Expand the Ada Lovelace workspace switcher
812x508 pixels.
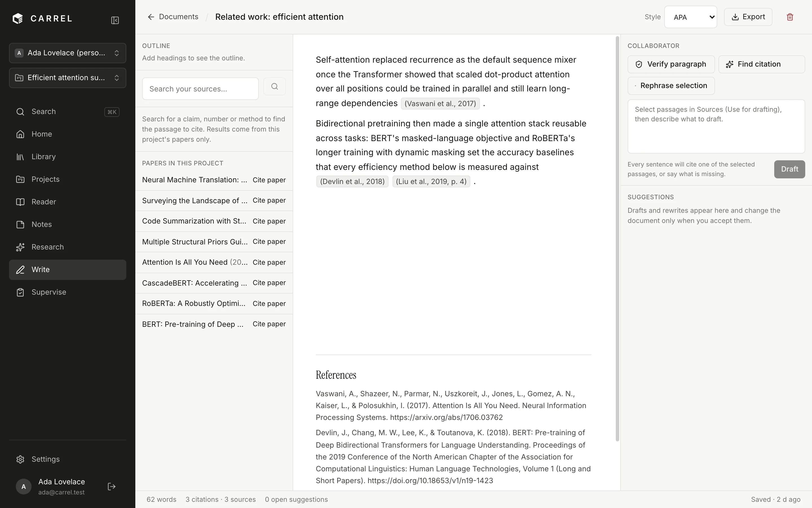click(67, 53)
